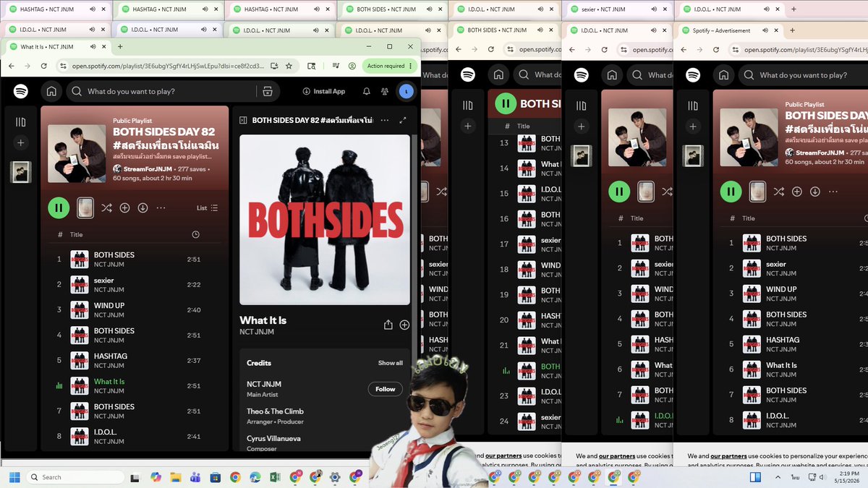Play HASHTAG track 5 in the front window
Viewport: 868px width, 488px height.
coord(134,360)
